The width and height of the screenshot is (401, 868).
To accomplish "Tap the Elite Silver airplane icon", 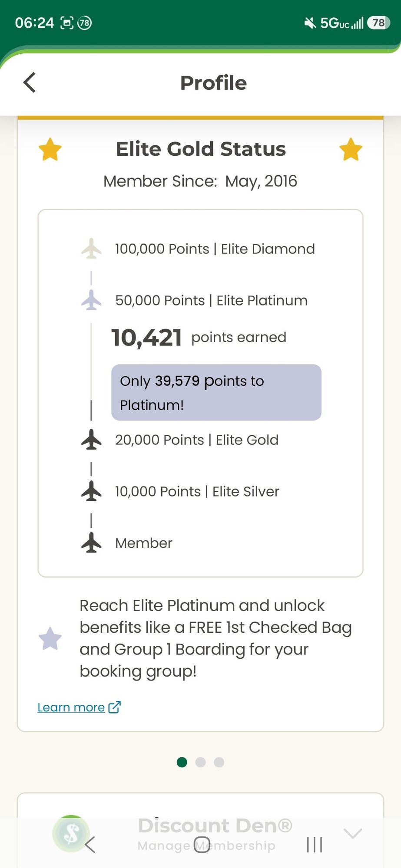I will [x=91, y=491].
